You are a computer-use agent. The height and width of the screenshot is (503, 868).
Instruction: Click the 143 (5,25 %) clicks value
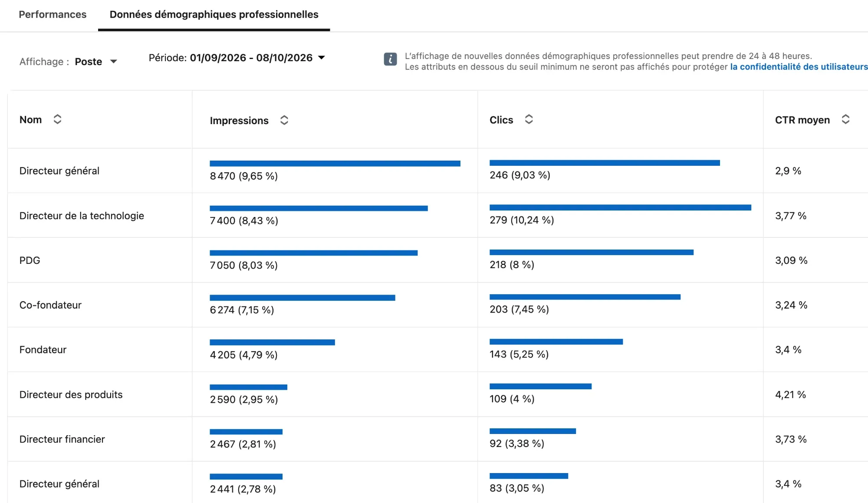[519, 355]
